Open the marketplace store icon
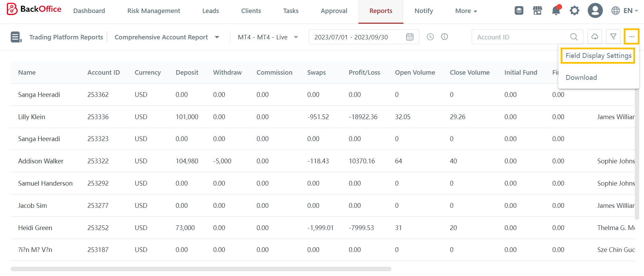 pos(537,11)
